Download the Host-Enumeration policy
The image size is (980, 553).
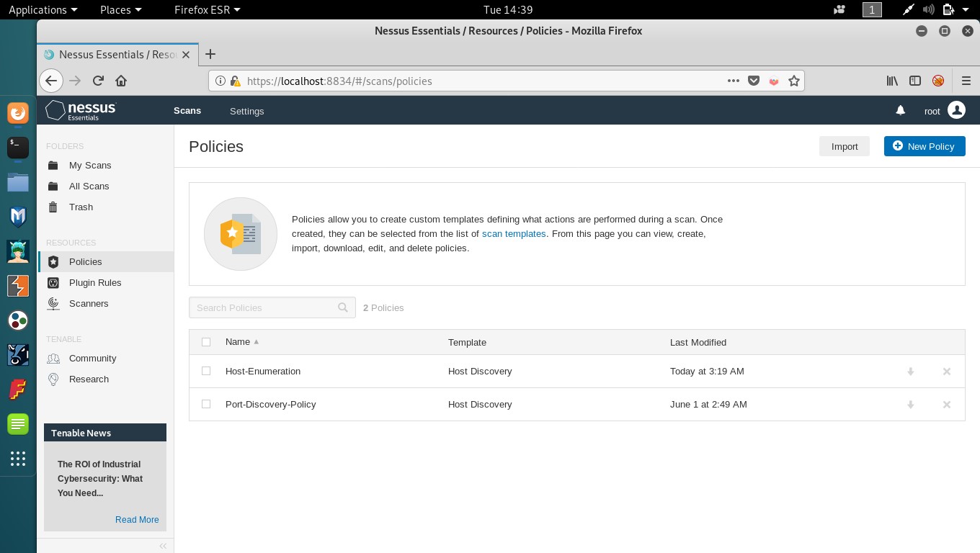coord(910,372)
